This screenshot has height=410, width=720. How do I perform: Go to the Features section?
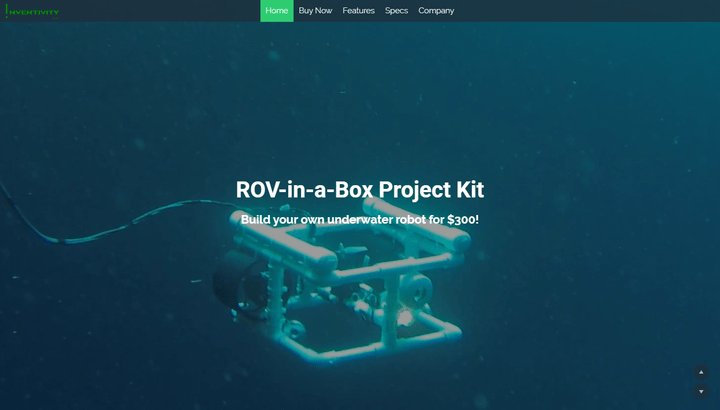click(x=358, y=11)
